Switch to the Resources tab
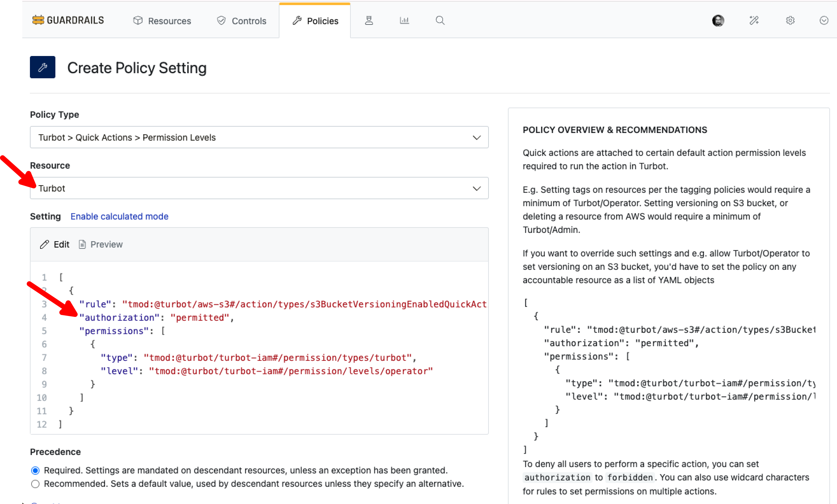The image size is (837, 504). tap(162, 21)
